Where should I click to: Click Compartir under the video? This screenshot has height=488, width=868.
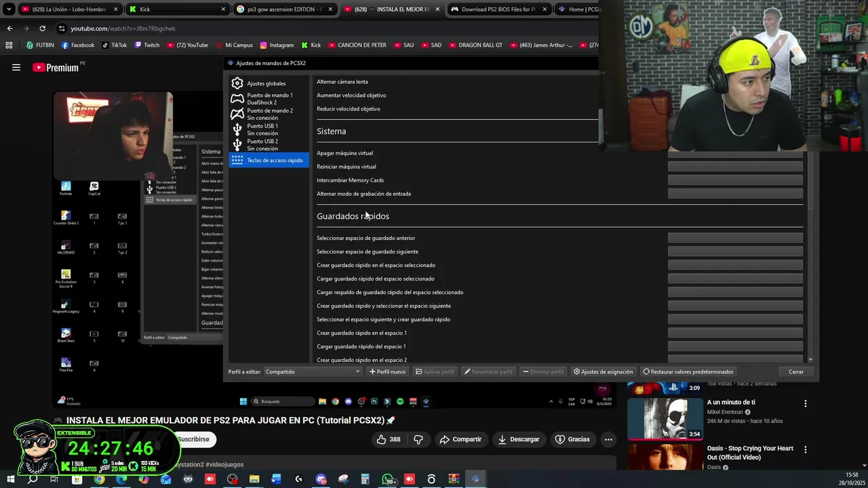(x=460, y=439)
